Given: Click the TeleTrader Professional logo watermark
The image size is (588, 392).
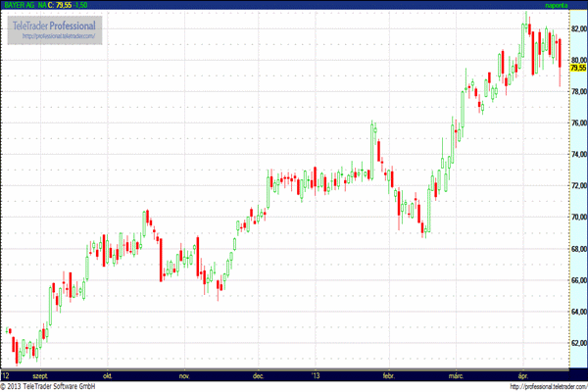Looking at the screenshot, I should 54,24.
